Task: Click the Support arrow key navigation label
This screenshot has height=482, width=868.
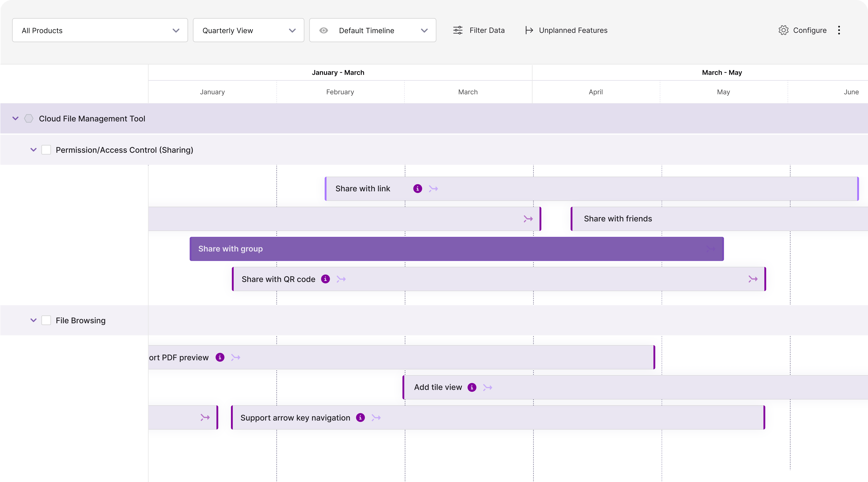Action: point(295,418)
